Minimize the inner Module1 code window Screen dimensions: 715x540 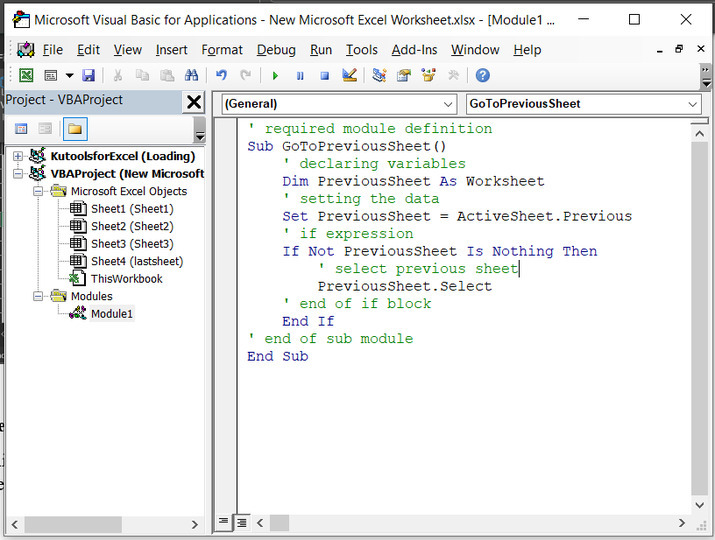click(x=659, y=50)
